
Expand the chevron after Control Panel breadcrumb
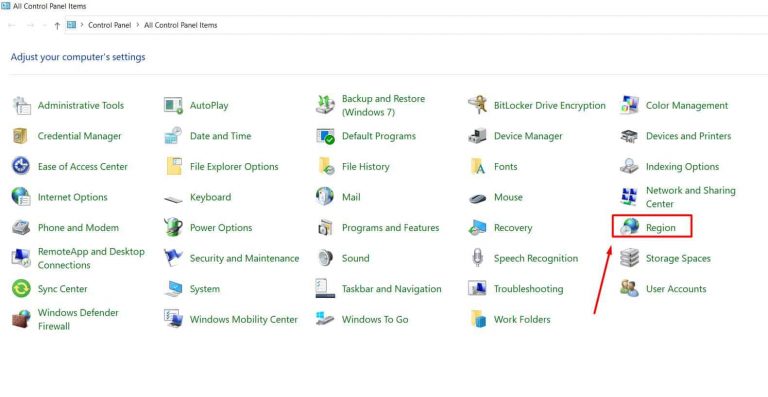coord(138,25)
